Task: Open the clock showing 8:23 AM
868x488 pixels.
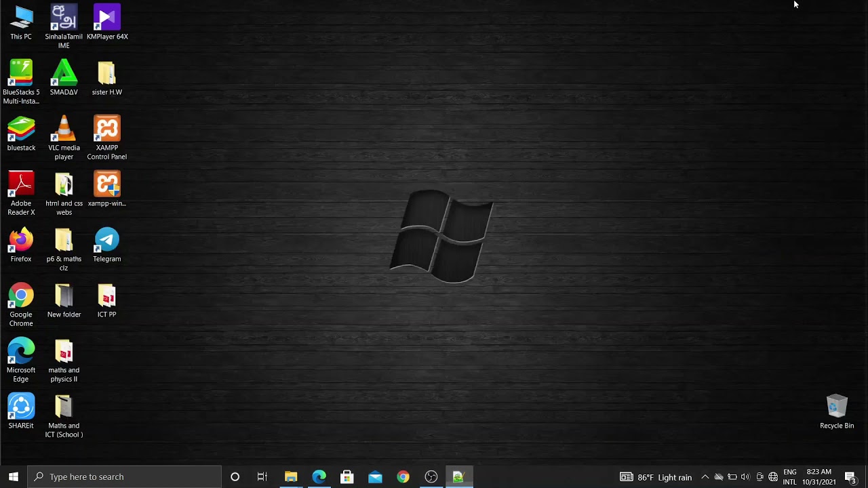Action: (819, 477)
